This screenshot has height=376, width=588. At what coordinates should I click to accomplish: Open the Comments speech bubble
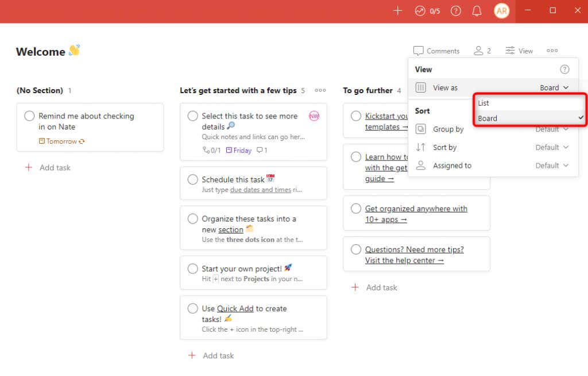pos(436,51)
